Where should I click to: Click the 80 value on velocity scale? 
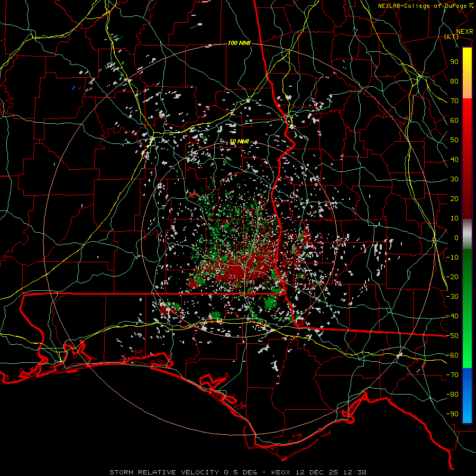(454, 81)
